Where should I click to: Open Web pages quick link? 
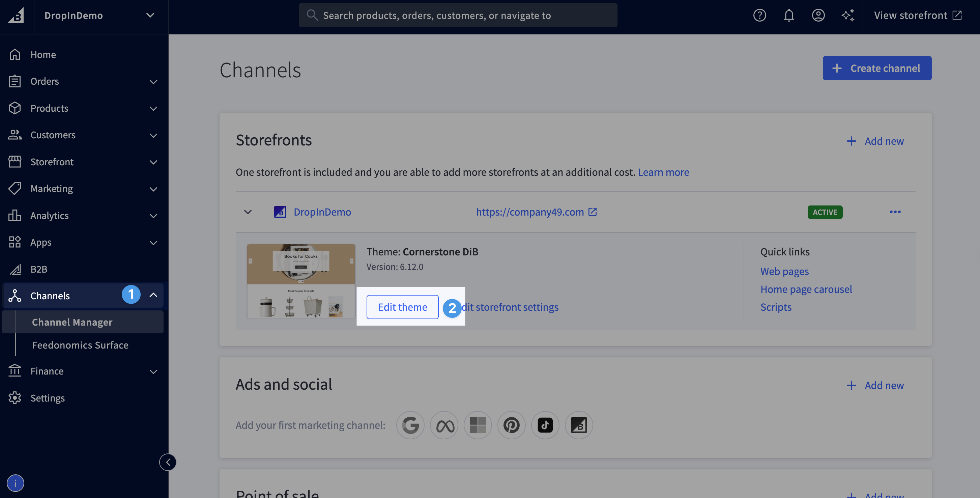784,272
